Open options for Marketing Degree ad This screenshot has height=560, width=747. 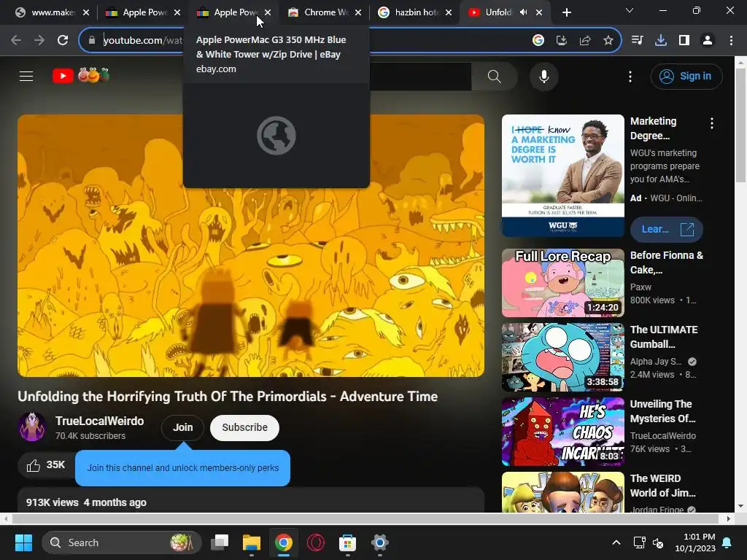[712, 124]
